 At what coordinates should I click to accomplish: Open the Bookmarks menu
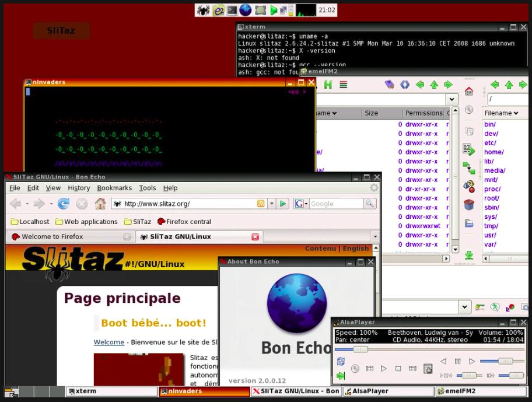pos(115,188)
